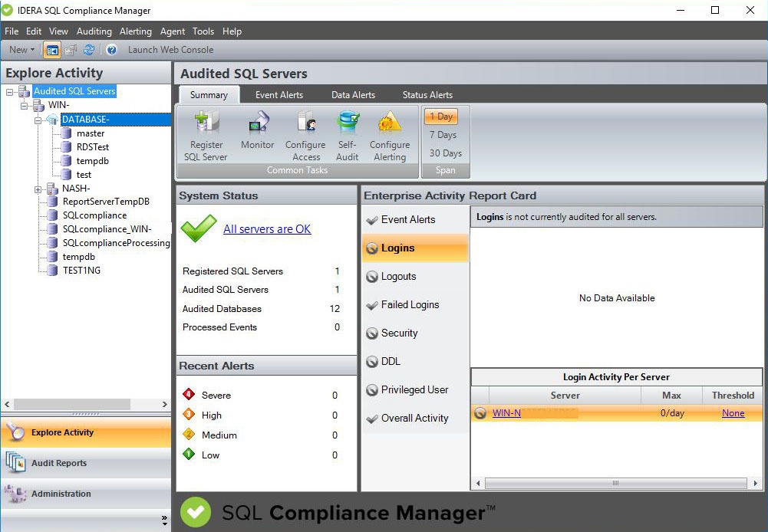
Task: Toggle the console tree view toolbar icon
Action: tap(52, 50)
